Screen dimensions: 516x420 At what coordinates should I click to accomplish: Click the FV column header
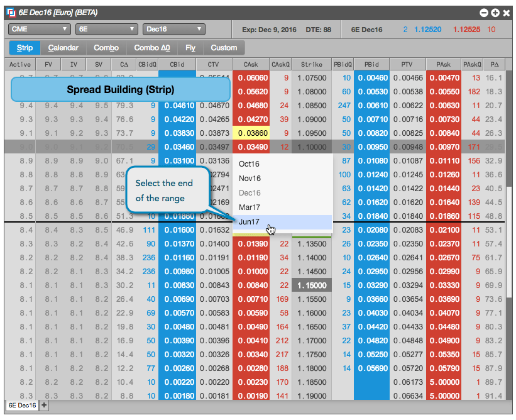click(48, 65)
